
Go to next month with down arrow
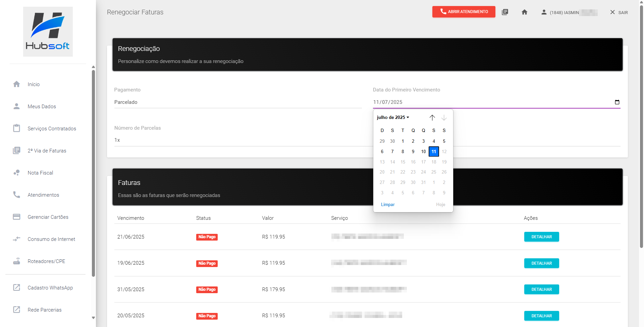point(444,118)
